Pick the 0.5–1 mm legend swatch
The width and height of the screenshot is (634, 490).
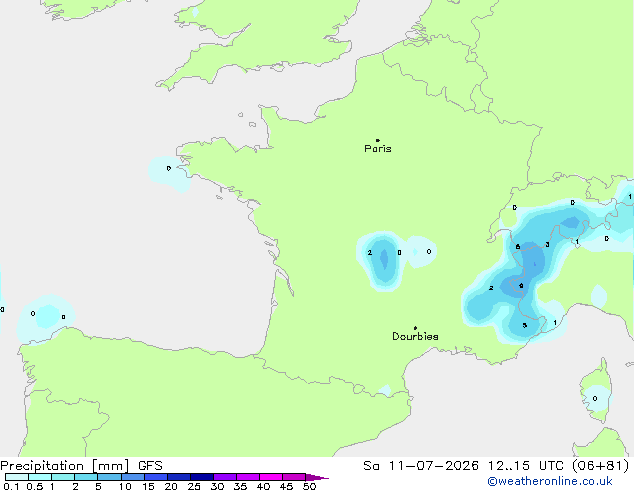(x=40, y=477)
